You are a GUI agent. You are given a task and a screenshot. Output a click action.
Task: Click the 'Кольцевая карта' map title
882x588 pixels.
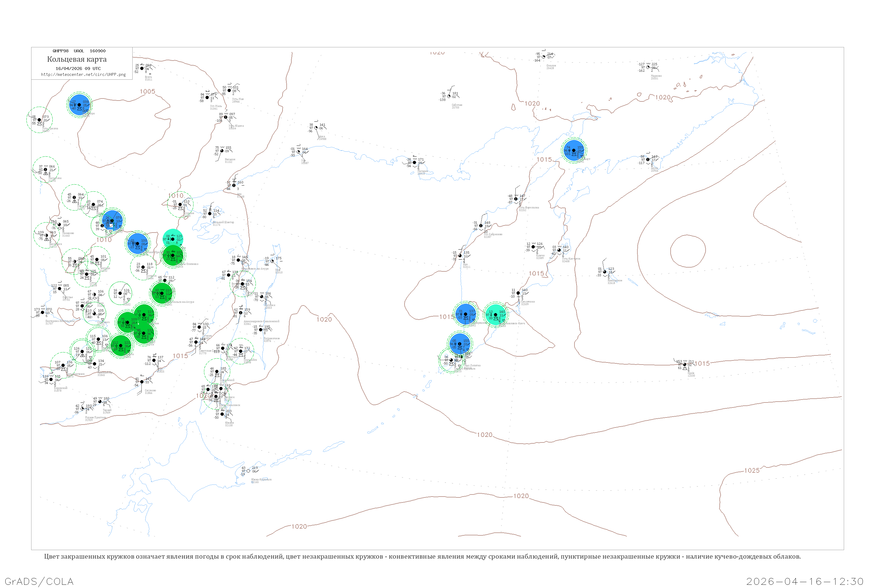77,59
